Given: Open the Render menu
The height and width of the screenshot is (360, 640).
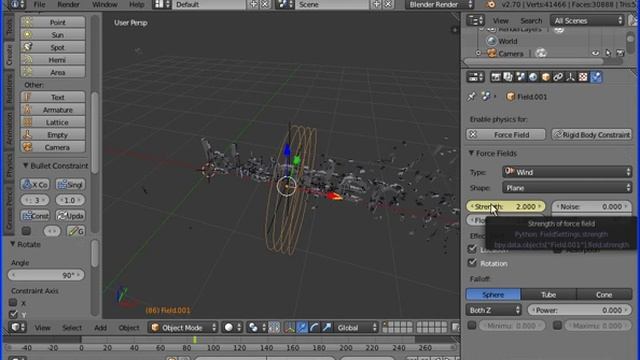Looking at the screenshot, I should [68, 4].
